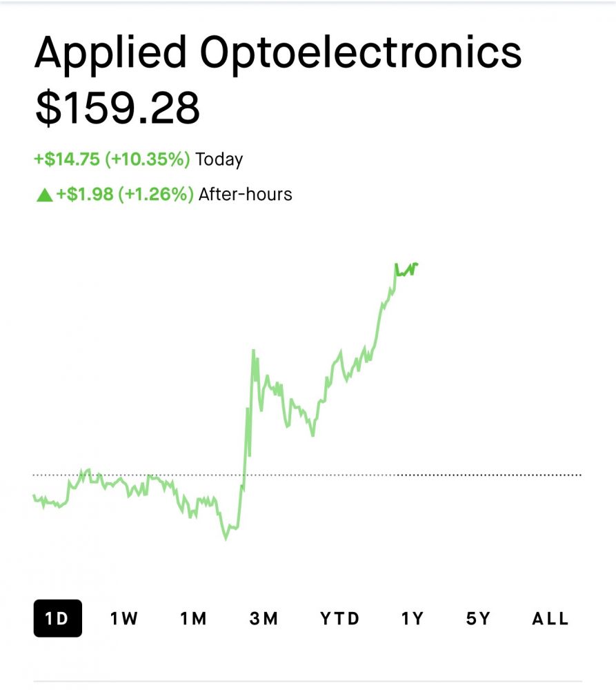This screenshot has width=616, height=690.
Task: Switch to the 3M chart view
Action: tap(264, 618)
